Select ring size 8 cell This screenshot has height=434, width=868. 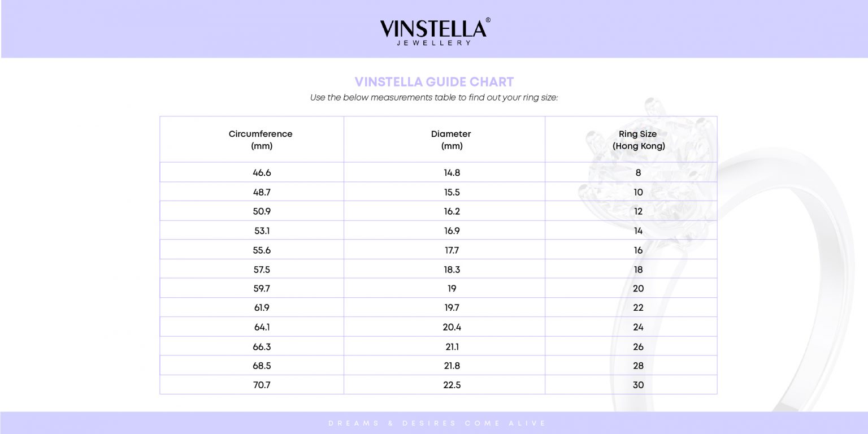coord(638,173)
